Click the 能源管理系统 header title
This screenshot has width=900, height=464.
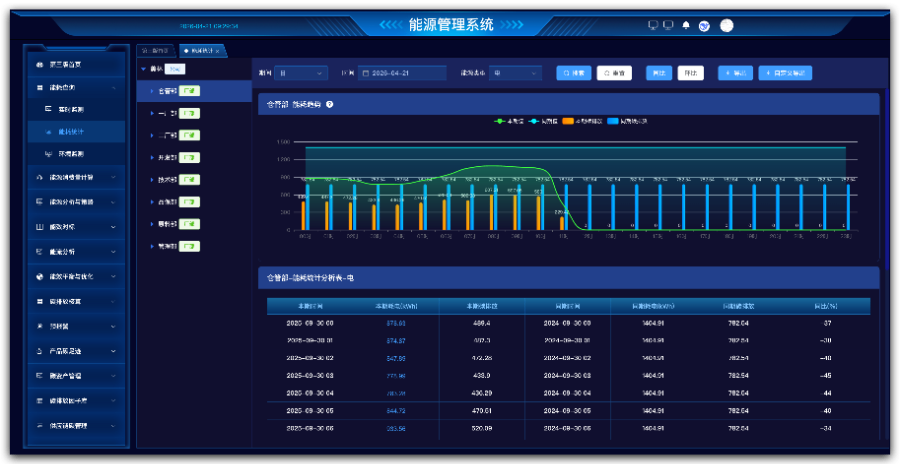tap(451, 25)
